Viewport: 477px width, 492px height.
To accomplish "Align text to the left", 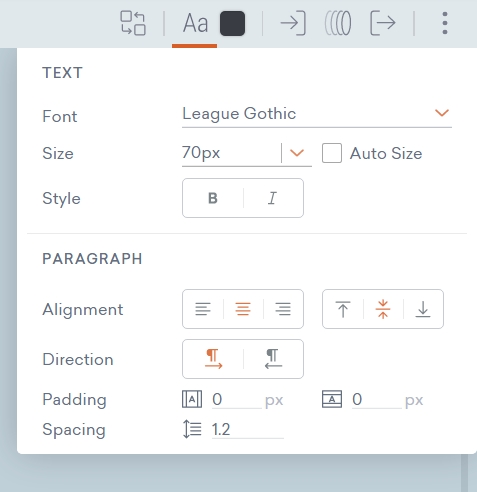I will point(203,309).
